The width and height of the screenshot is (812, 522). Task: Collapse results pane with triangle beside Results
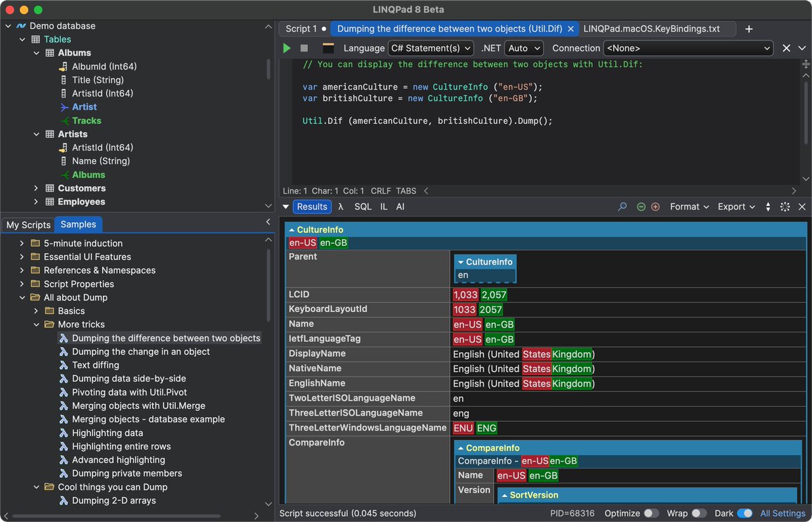point(286,206)
